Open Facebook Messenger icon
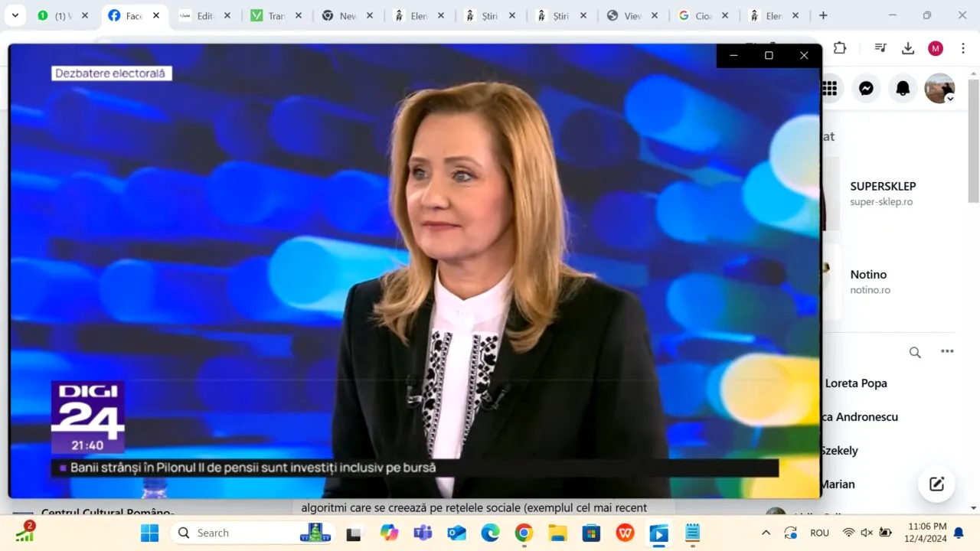 coord(866,88)
